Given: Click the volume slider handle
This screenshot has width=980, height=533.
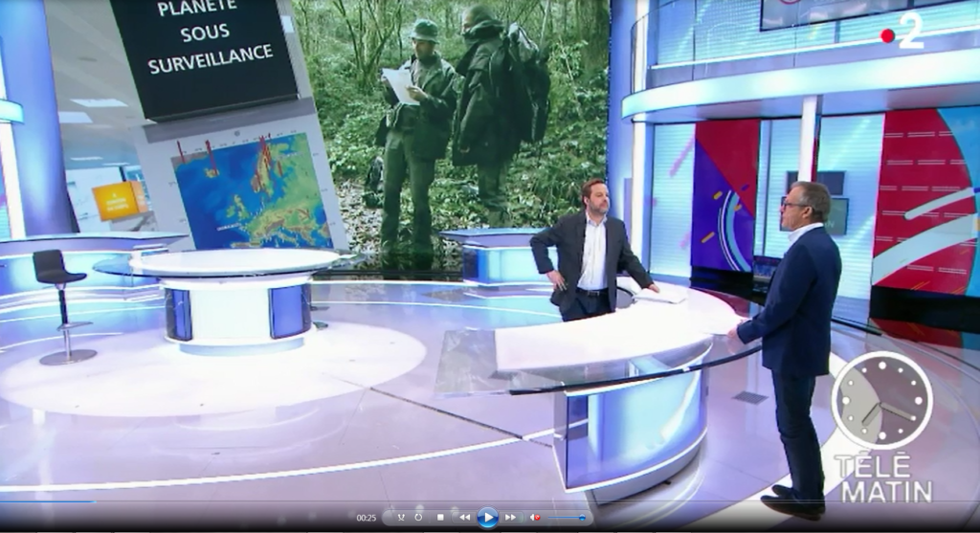Looking at the screenshot, I should 583,517.
